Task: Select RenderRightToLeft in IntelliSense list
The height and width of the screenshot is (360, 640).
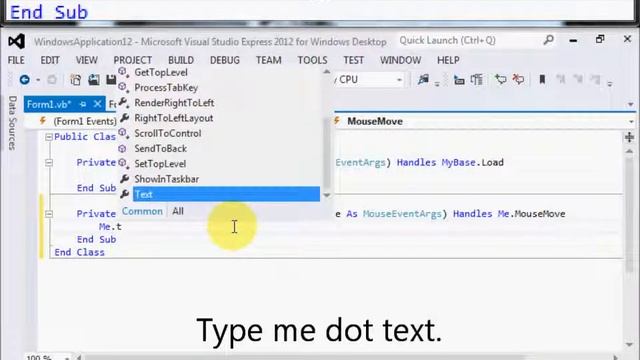Action: 174,103
